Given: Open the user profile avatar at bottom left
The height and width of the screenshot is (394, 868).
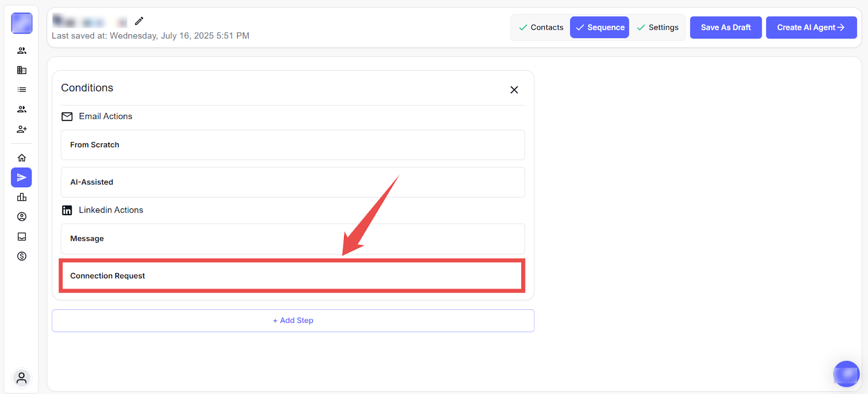Looking at the screenshot, I should [22, 378].
